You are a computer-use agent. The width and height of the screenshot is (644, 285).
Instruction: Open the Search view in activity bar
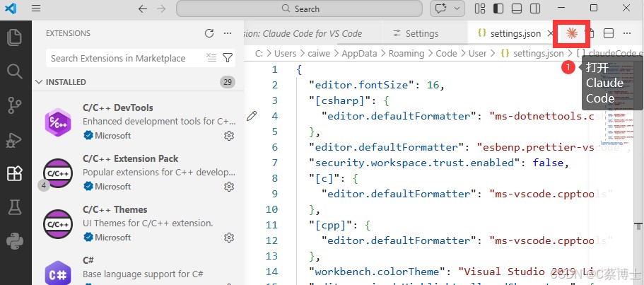[x=15, y=71]
